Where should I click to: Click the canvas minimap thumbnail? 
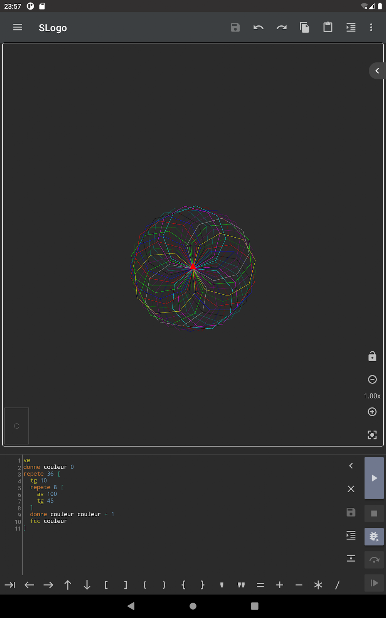17,426
